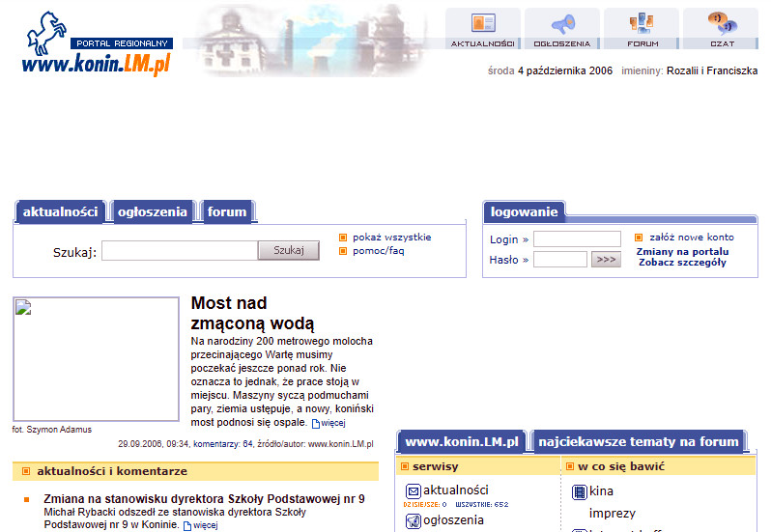Screen dimensions: 771x532
Task: Click the envelope icon next to aktualności in serwisy
Action: tap(414, 490)
